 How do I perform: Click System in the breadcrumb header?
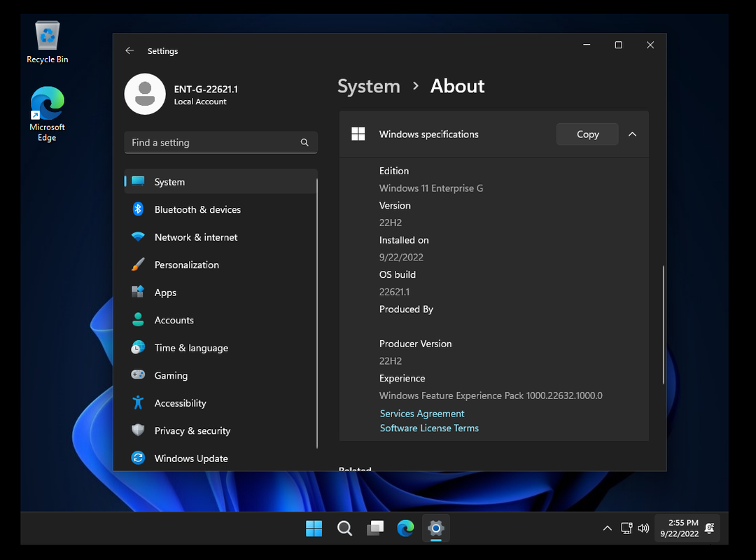(368, 86)
